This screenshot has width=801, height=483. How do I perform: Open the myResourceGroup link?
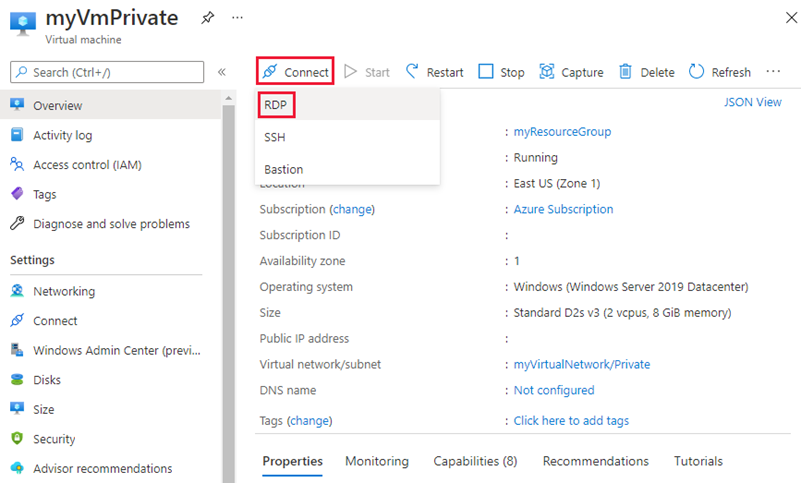(x=562, y=132)
